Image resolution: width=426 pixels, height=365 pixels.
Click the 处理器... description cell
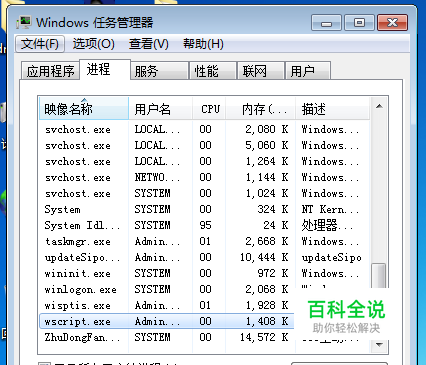click(327, 225)
